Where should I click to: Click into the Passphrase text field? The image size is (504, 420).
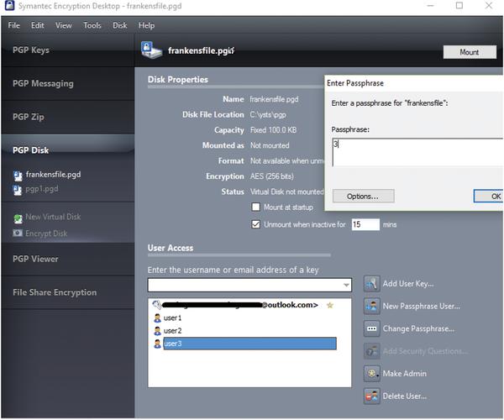(417, 152)
